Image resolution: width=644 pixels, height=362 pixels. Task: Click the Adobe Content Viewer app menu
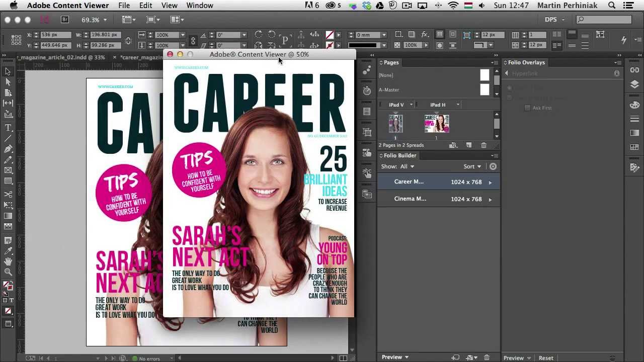[x=67, y=6]
